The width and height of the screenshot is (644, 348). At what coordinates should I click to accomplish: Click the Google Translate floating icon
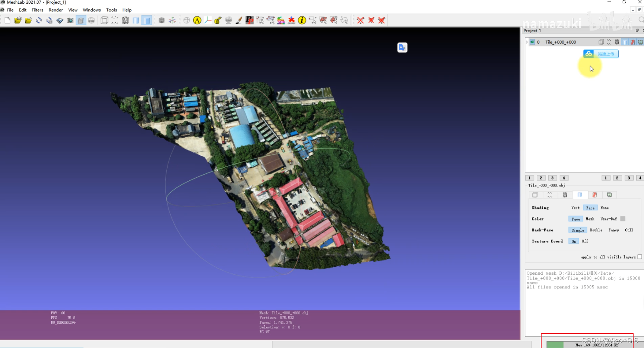(x=402, y=47)
